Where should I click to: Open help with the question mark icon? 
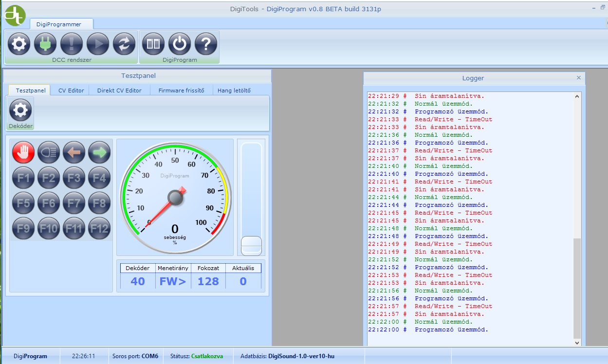click(206, 44)
